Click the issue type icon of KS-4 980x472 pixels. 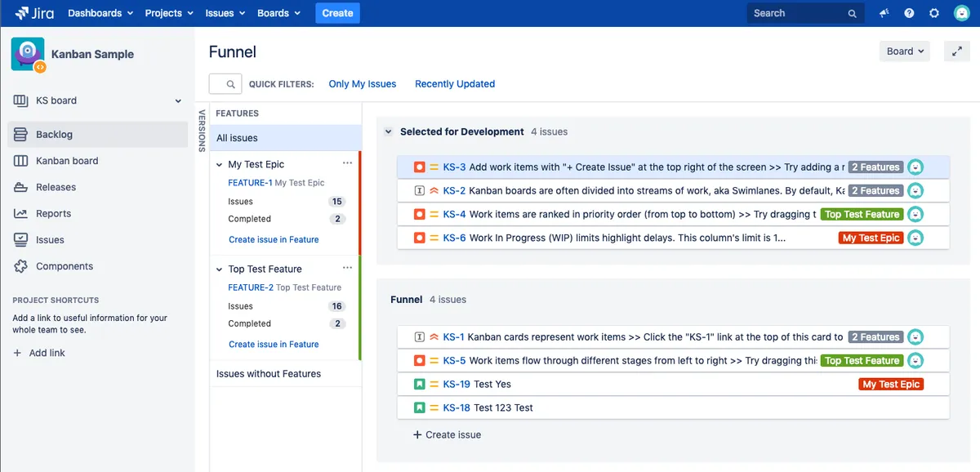coord(419,214)
